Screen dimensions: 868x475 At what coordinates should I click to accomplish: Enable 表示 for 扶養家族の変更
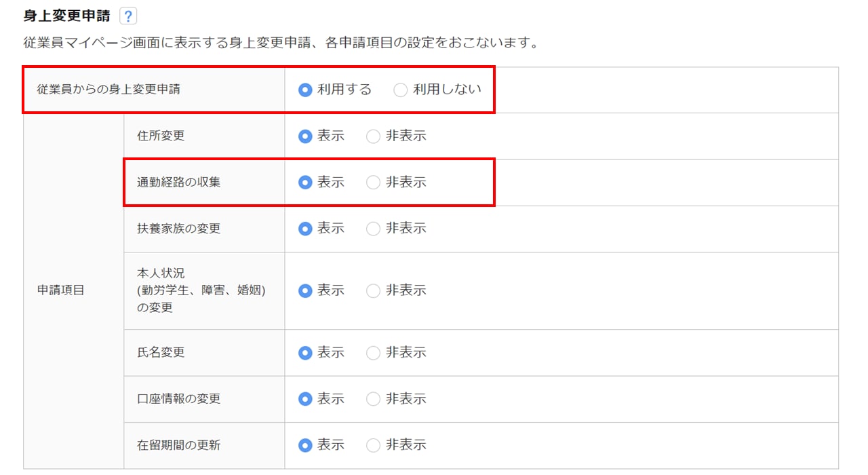(x=306, y=229)
